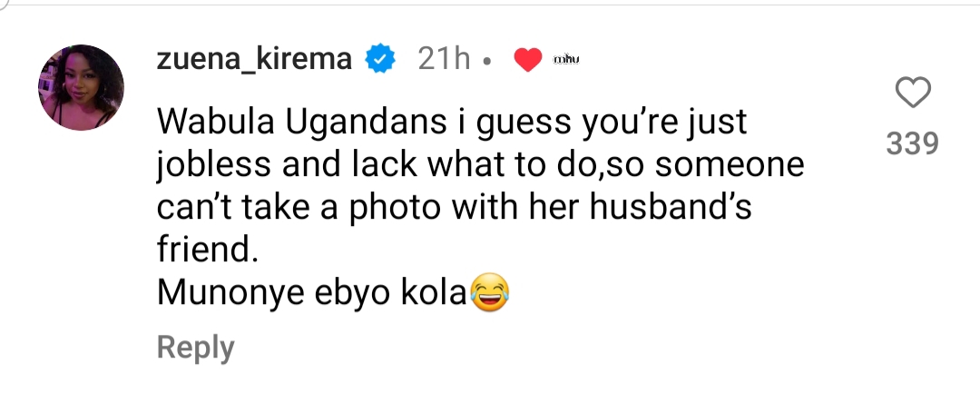Reply to zuena_kirema's comment
This screenshot has height=393, width=980.
pyautogui.click(x=195, y=348)
